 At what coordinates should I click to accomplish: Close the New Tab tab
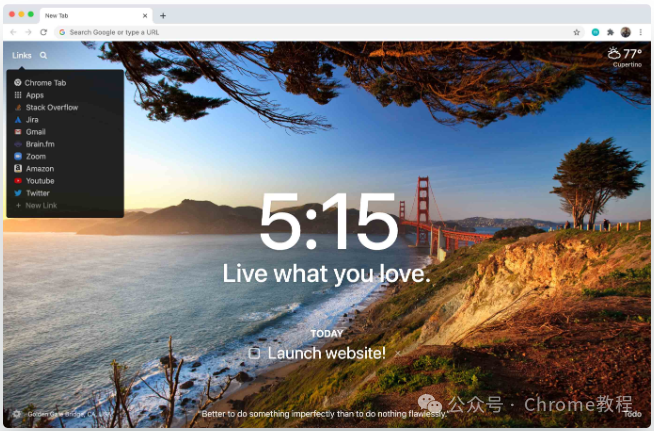tap(145, 16)
